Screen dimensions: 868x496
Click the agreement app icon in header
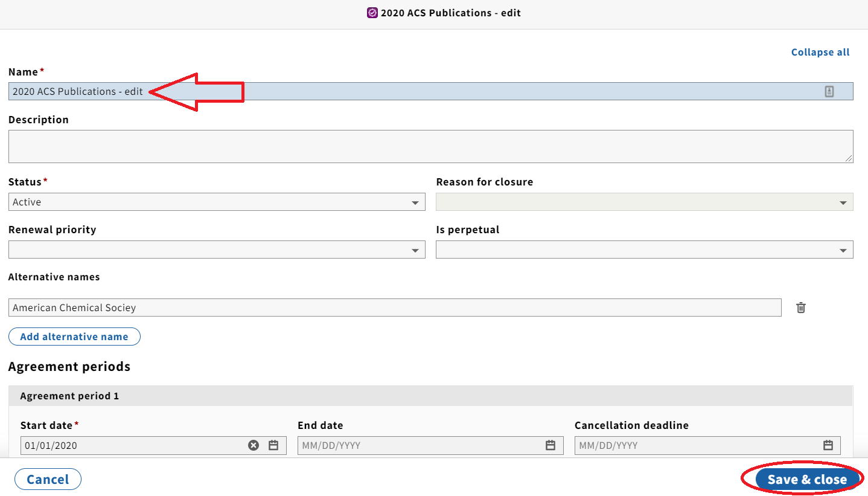(372, 13)
